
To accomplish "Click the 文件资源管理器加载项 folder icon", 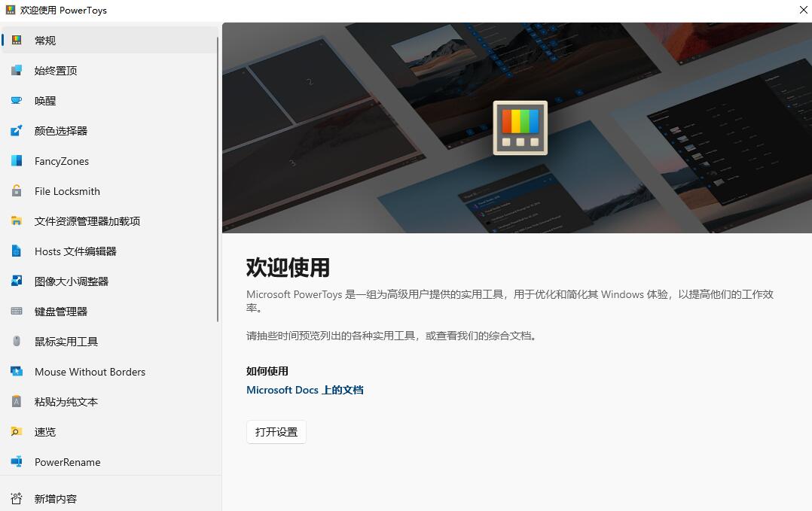I will 17,221.
